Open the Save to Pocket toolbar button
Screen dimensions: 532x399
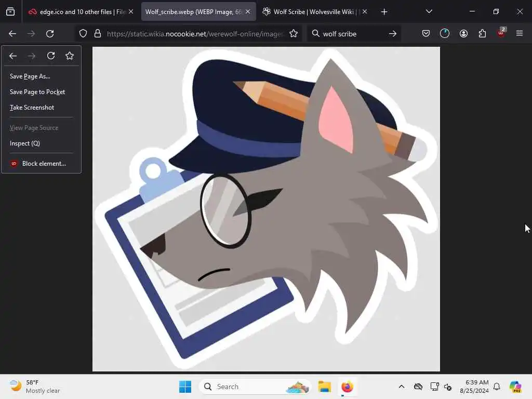426,33
